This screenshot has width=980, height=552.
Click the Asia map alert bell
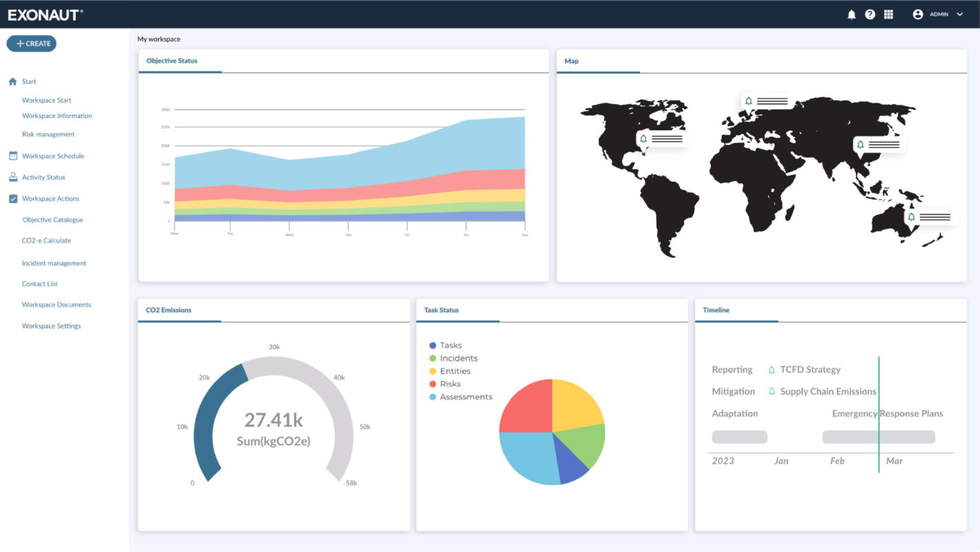pyautogui.click(x=861, y=144)
